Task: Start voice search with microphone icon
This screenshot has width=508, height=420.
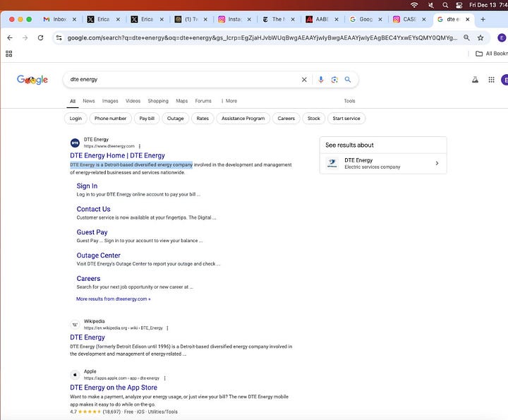Action: (321, 80)
